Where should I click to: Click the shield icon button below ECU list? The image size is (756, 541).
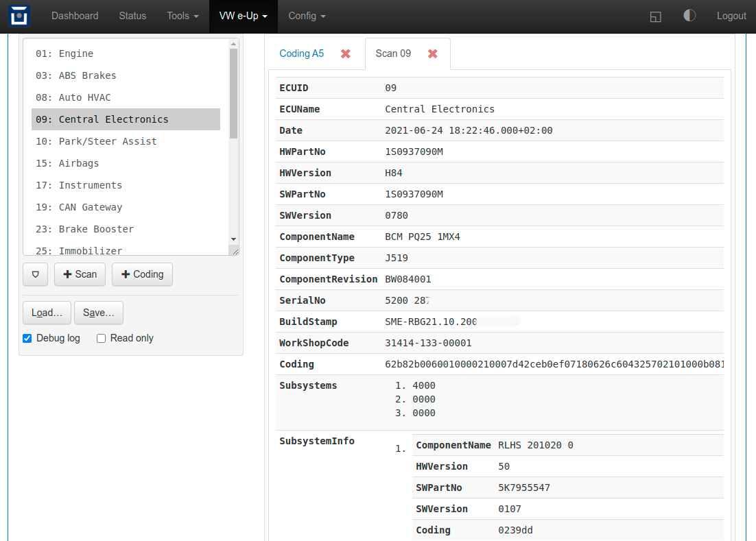coord(35,274)
